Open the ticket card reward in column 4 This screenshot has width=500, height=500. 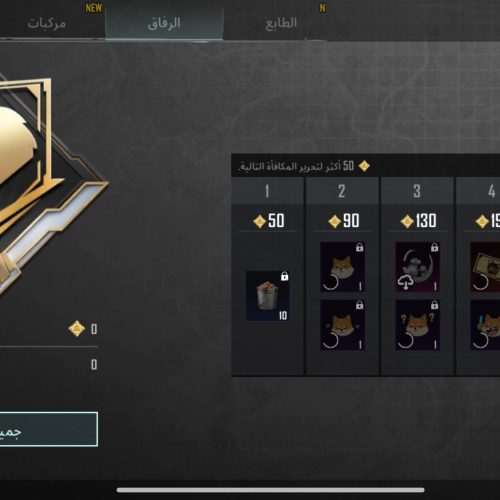click(485, 267)
